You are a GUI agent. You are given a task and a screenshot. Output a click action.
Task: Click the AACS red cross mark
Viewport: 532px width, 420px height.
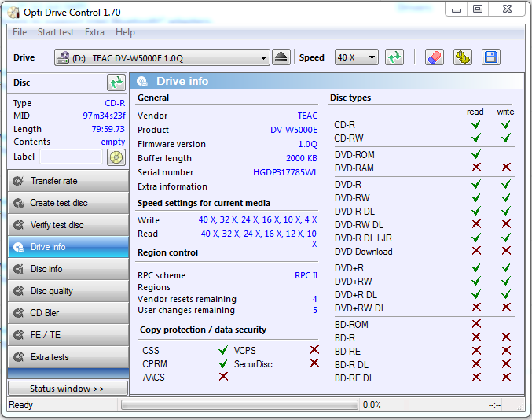tap(223, 377)
